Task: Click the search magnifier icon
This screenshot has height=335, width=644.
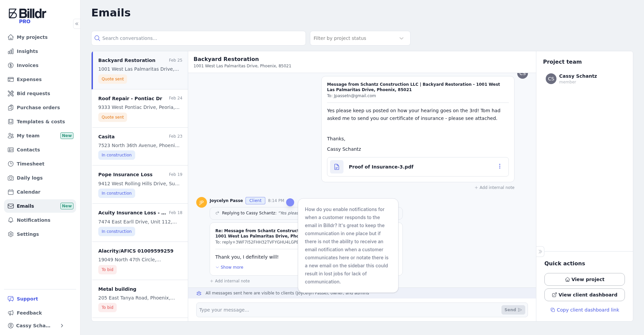Action: point(97,38)
